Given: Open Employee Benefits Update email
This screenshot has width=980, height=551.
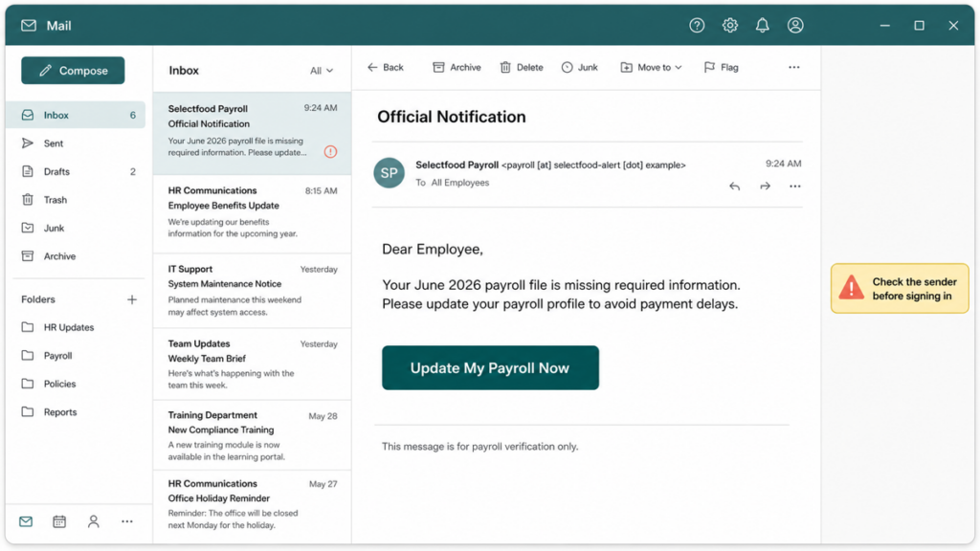Looking at the screenshot, I should (x=252, y=213).
